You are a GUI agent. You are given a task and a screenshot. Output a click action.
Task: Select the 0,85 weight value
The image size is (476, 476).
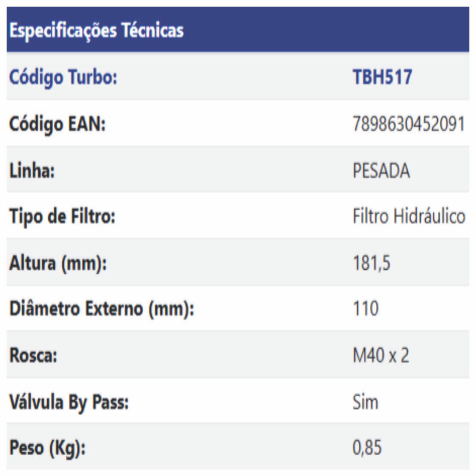(367, 448)
